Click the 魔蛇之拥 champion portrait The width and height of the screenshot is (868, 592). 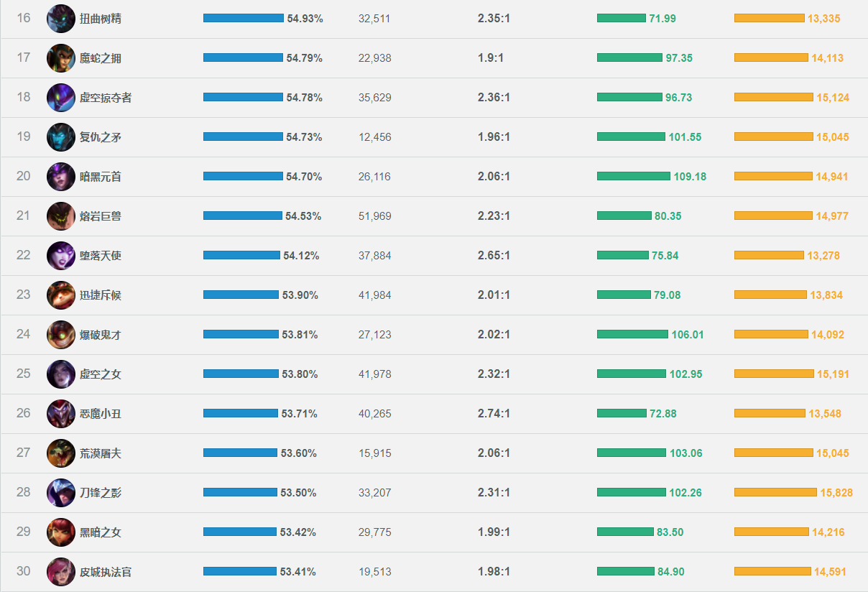[x=61, y=58]
